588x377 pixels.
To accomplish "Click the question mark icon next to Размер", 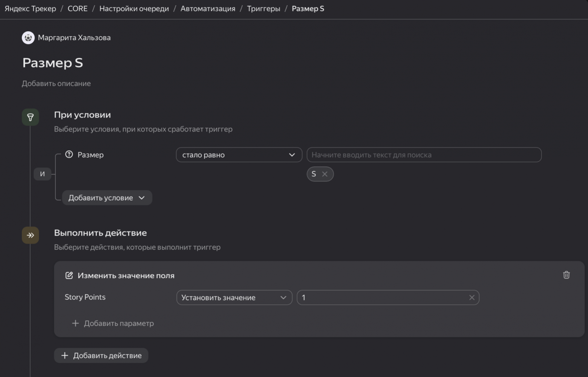I will coord(69,155).
